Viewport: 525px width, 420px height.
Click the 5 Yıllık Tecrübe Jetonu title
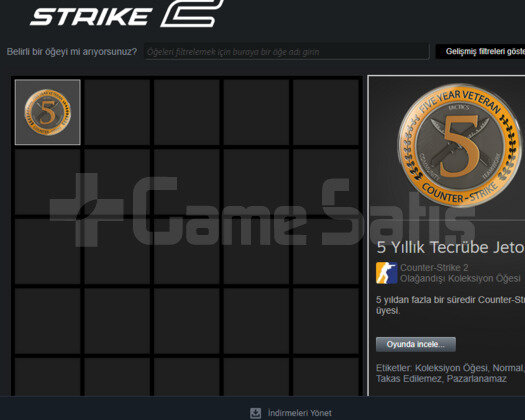(451, 248)
